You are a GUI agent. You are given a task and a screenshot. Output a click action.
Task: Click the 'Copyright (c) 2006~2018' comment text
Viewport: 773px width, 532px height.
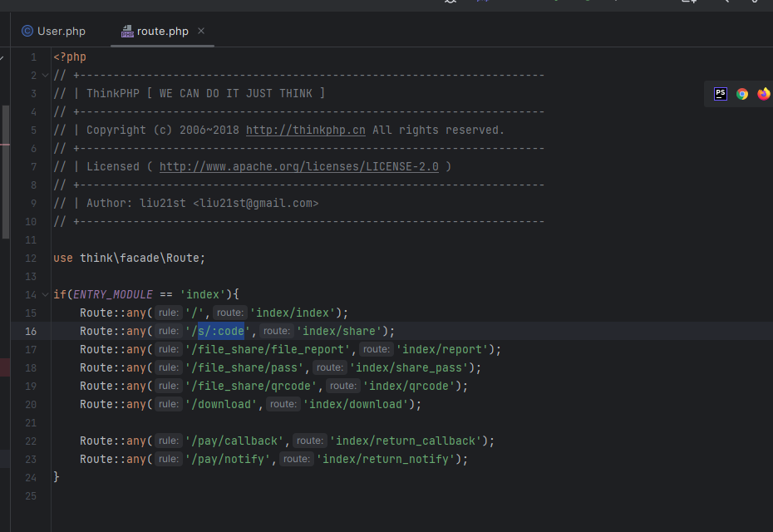tap(163, 131)
